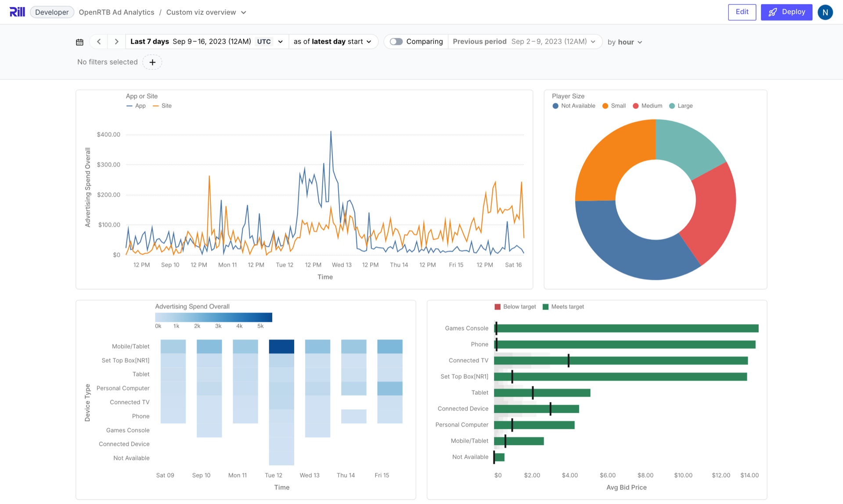Click Below target legend swatch
This screenshot has width=843, height=504.
click(497, 307)
